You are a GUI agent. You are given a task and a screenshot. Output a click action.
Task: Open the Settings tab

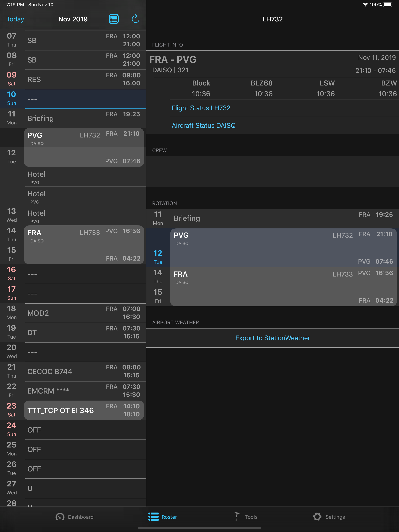pos(329,517)
